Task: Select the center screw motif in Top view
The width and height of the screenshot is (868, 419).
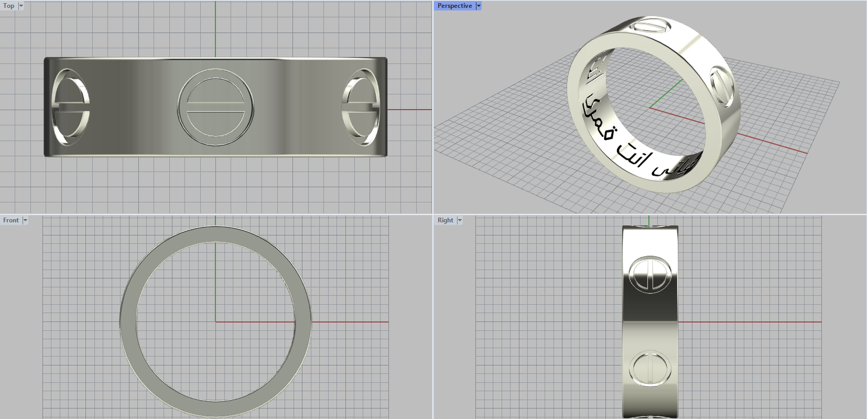Action: 215,107
